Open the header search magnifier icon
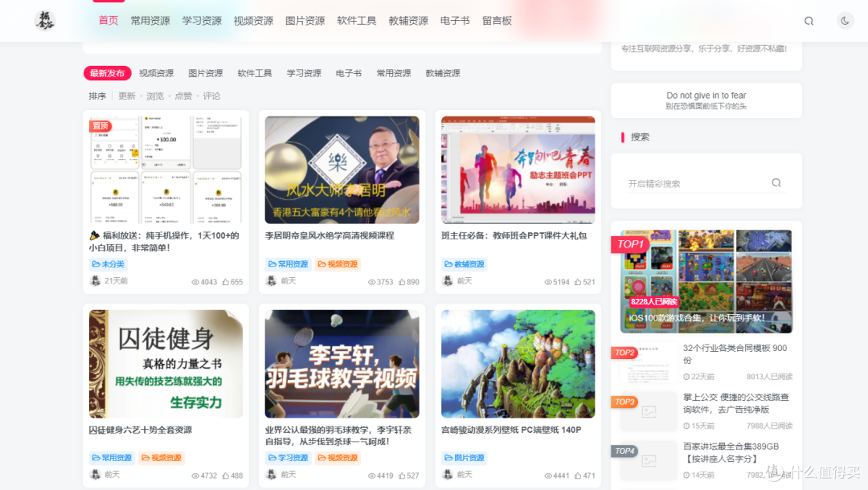 coord(809,21)
